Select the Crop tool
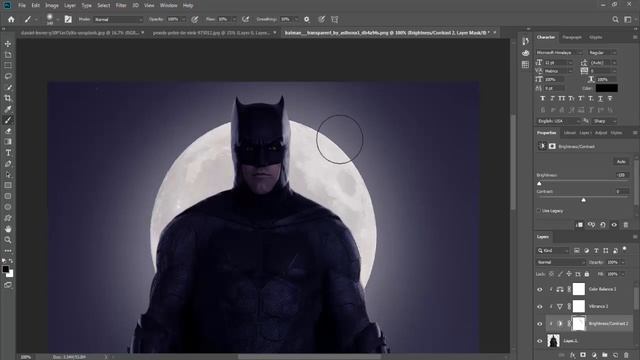The width and height of the screenshot is (640, 360). coord(8,98)
